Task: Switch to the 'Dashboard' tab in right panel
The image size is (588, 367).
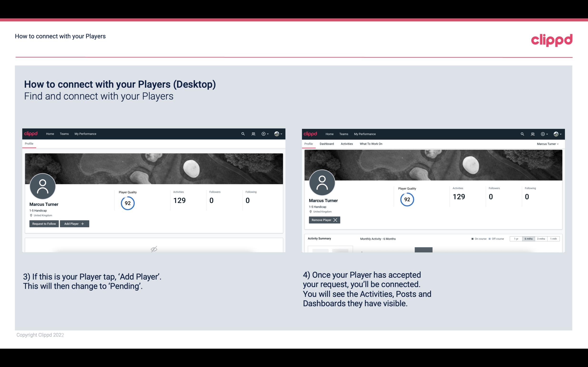Action: click(326, 144)
